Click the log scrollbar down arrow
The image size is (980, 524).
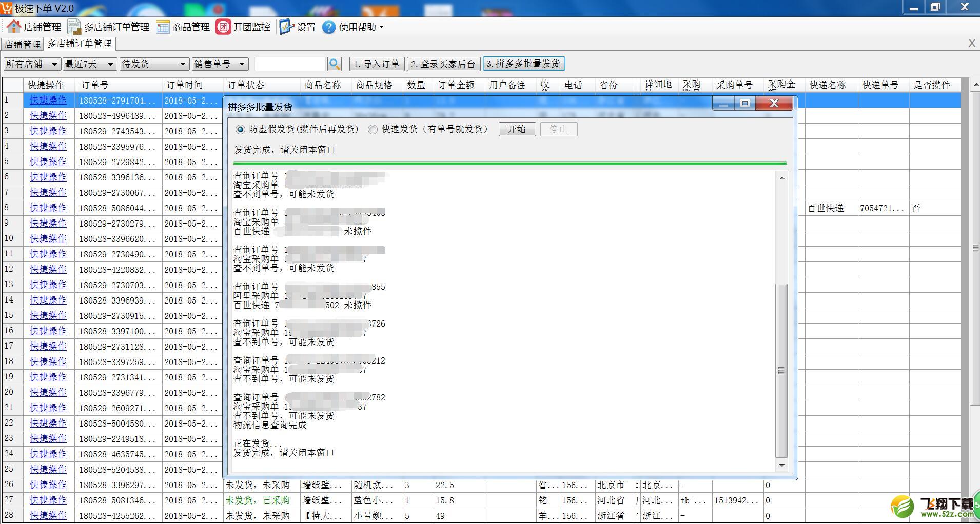[x=781, y=465]
